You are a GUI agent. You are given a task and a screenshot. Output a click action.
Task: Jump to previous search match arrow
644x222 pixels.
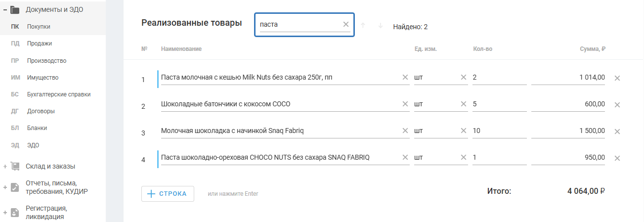(363, 26)
